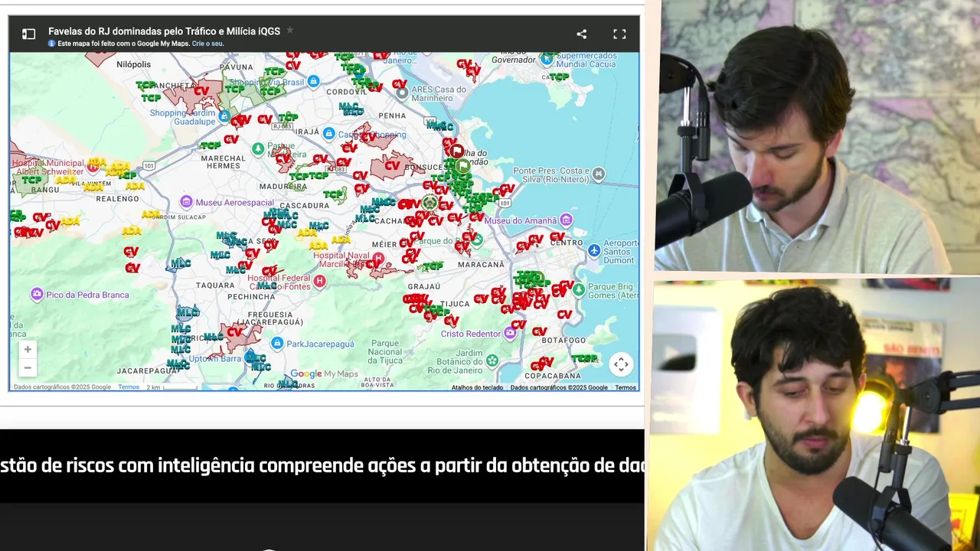This screenshot has width=980, height=551.
Task: Click the blue info icon beside 'Este mapa'
Action: 52,44
